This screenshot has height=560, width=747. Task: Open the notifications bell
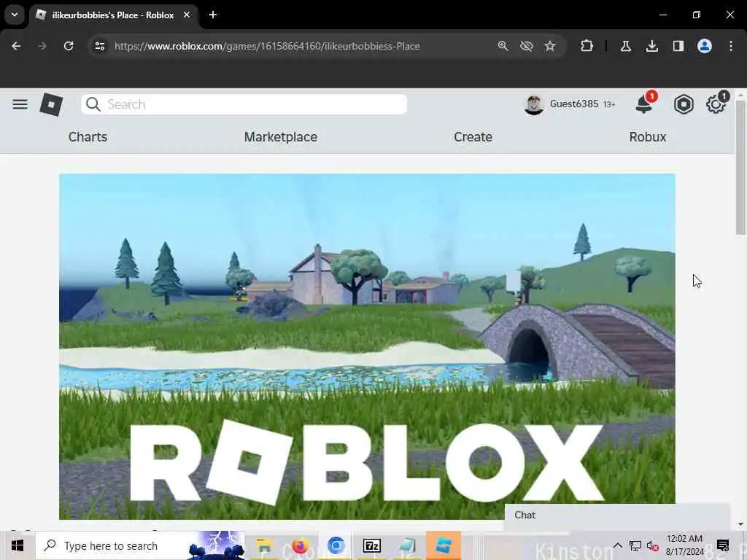coord(643,104)
